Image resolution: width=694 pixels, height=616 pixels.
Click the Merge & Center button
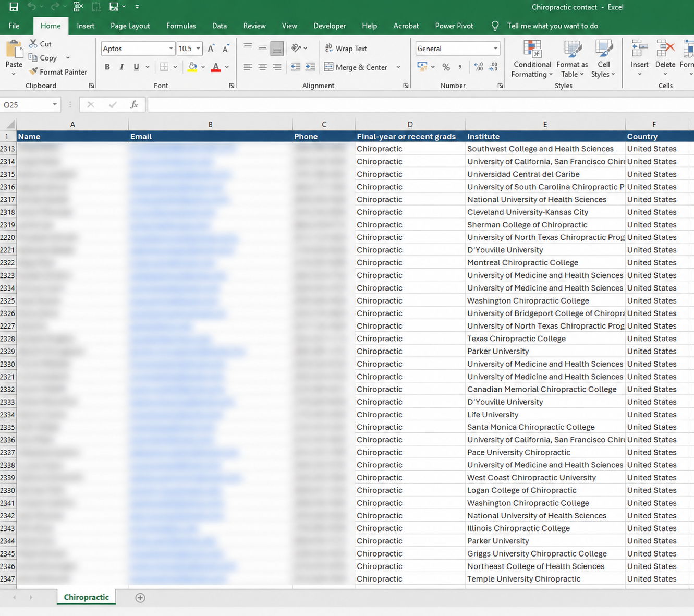356,67
